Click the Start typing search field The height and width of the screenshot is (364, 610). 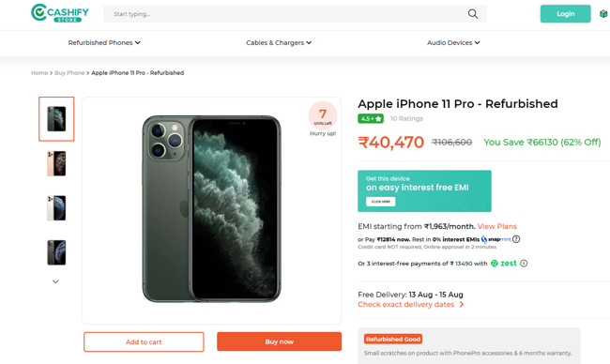click(288, 14)
